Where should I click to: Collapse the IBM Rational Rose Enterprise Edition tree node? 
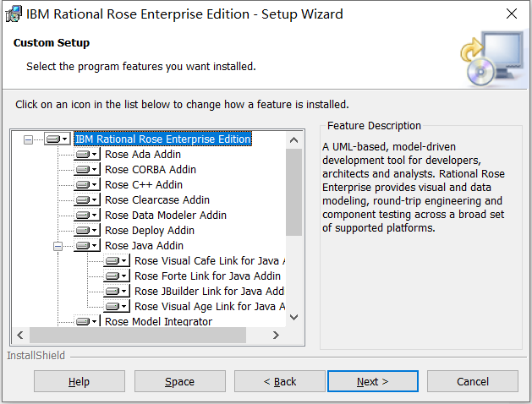click(x=29, y=139)
